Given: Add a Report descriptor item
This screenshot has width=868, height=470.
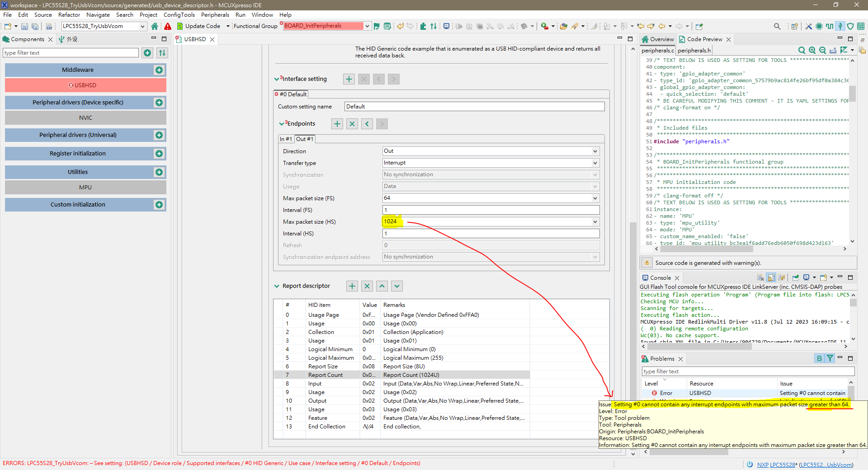Looking at the screenshot, I should (351, 286).
